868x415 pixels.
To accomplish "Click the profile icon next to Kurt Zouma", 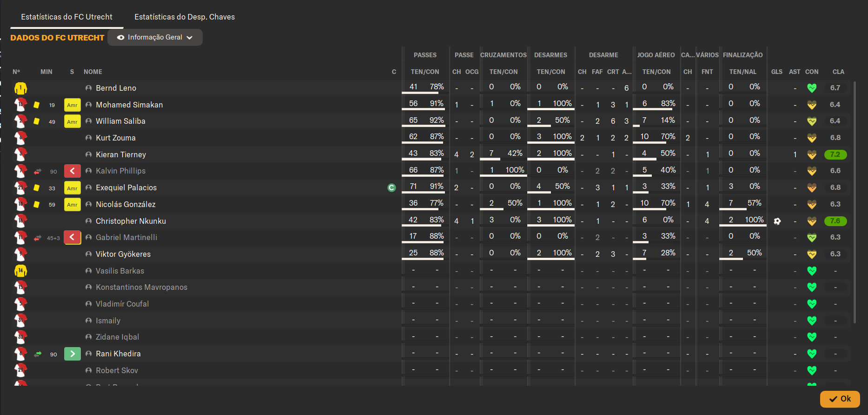I will point(88,138).
